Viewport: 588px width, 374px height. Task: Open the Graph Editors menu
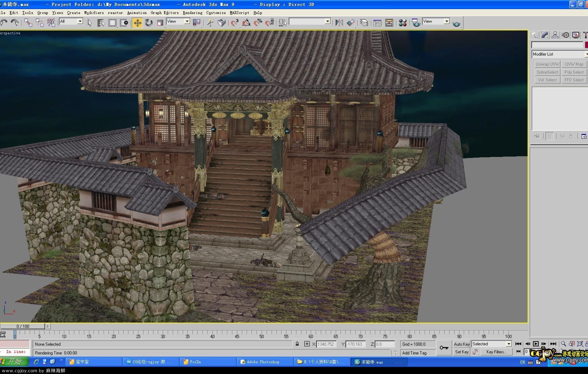(x=164, y=13)
